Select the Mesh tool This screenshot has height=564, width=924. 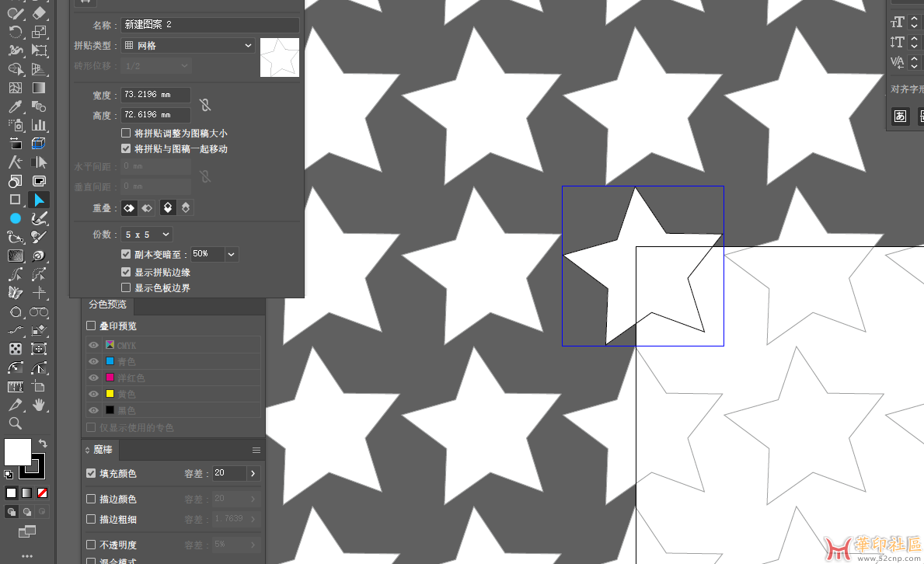tap(16, 88)
